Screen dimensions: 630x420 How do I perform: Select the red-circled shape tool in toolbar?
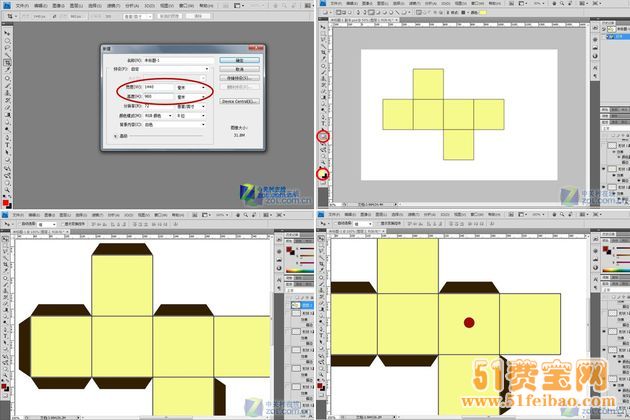pos(323,135)
